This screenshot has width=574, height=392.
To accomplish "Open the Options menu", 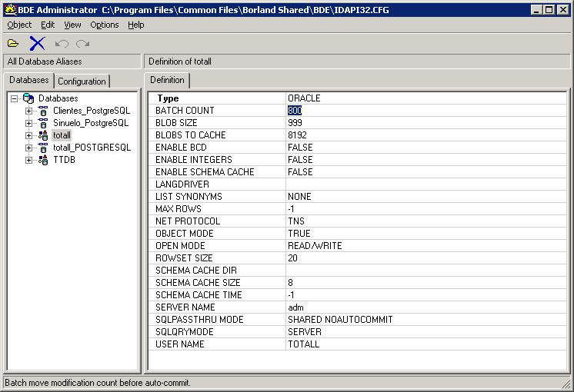I will (104, 25).
